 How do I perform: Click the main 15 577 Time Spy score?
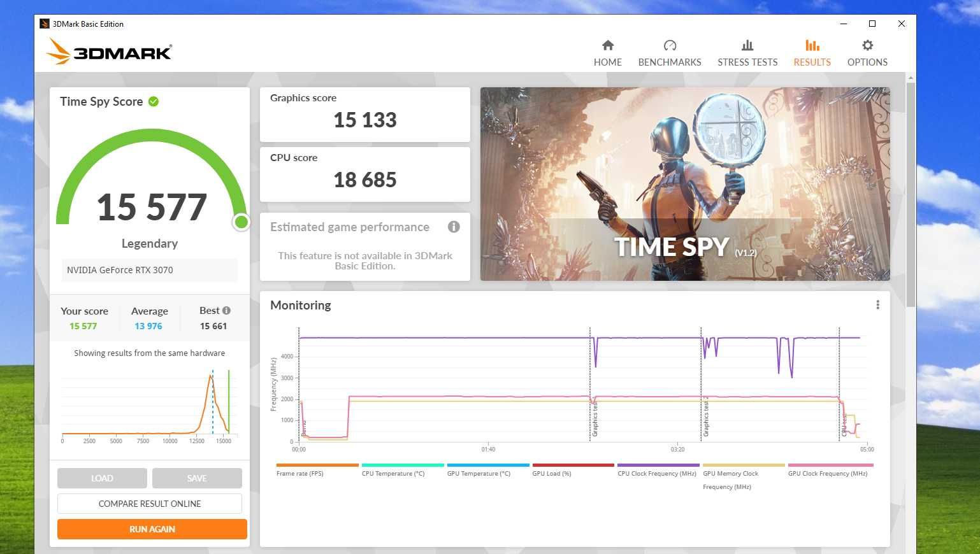(x=152, y=207)
